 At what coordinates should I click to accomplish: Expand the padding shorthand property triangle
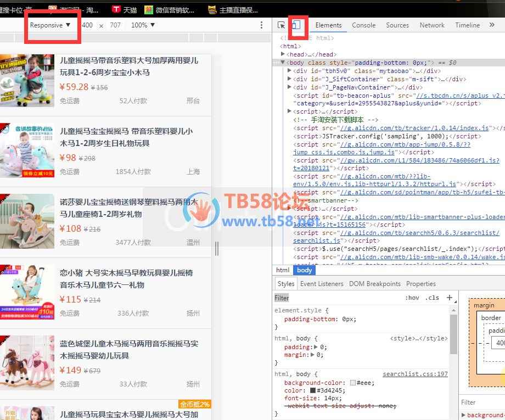pos(316,347)
